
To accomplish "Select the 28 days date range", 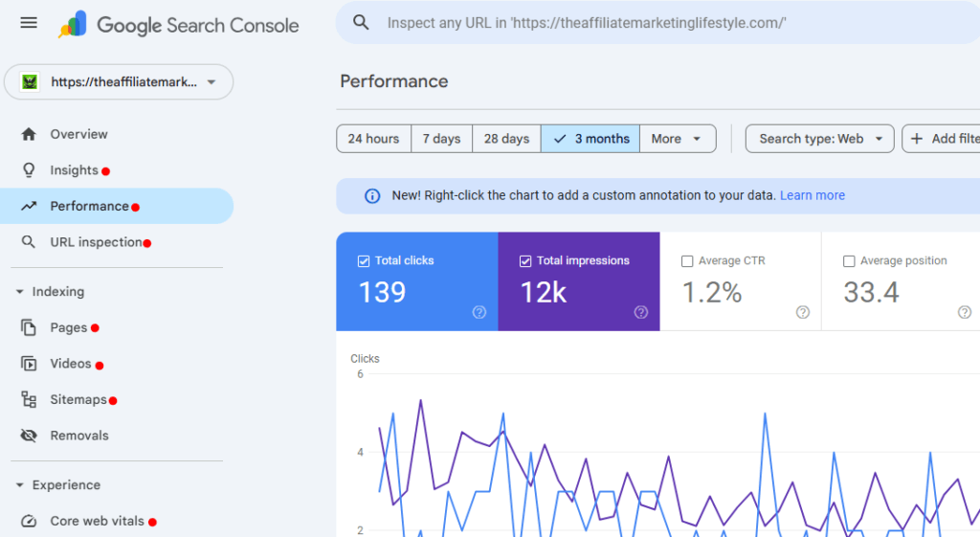I will 507,139.
